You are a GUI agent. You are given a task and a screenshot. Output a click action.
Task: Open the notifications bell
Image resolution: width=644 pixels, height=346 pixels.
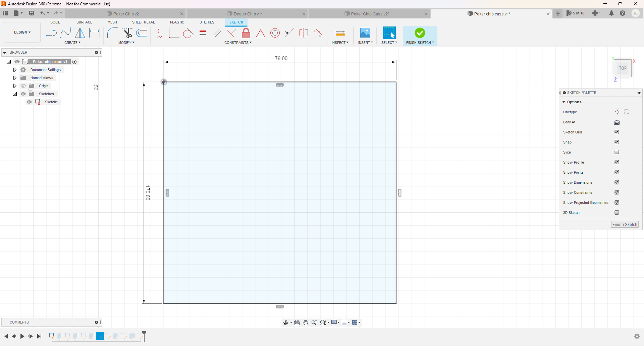pos(611,13)
